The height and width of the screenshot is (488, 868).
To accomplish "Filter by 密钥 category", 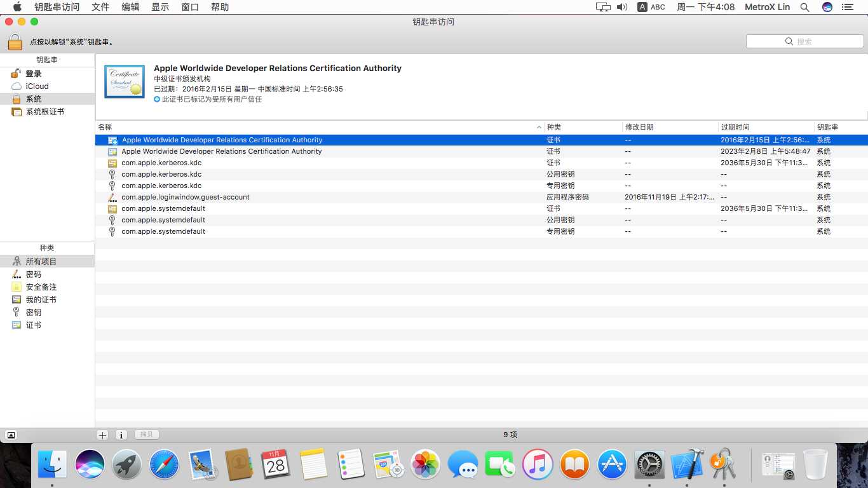I will pyautogui.click(x=48, y=313).
